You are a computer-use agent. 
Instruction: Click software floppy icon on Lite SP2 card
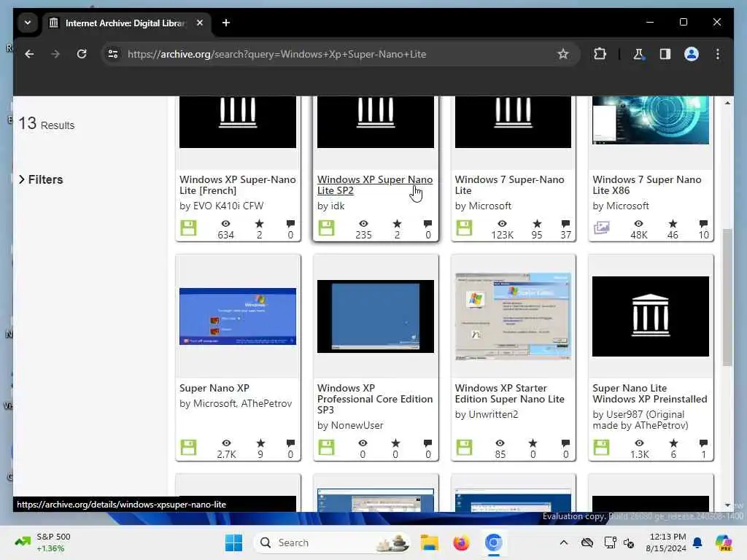click(x=326, y=228)
